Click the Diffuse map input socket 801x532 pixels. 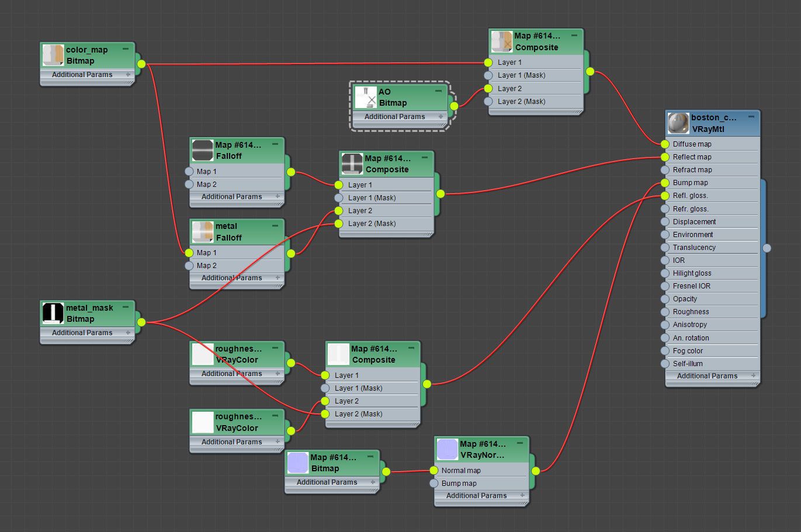pyautogui.click(x=665, y=144)
